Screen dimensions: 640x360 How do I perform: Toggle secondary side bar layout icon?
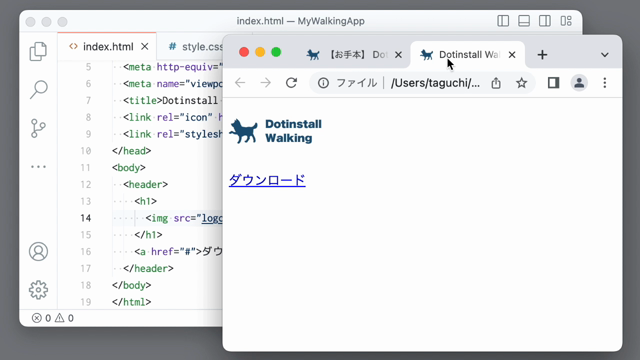544,21
